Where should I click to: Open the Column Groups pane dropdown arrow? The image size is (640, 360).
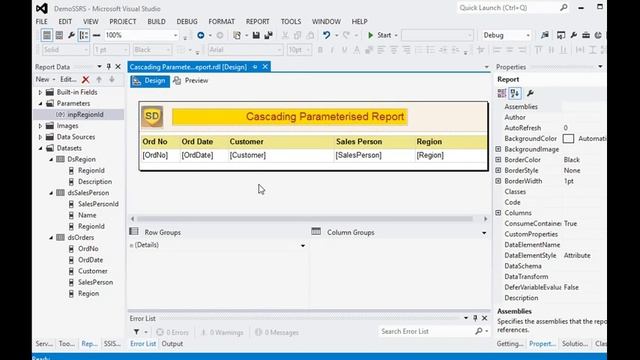click(484, 233)
